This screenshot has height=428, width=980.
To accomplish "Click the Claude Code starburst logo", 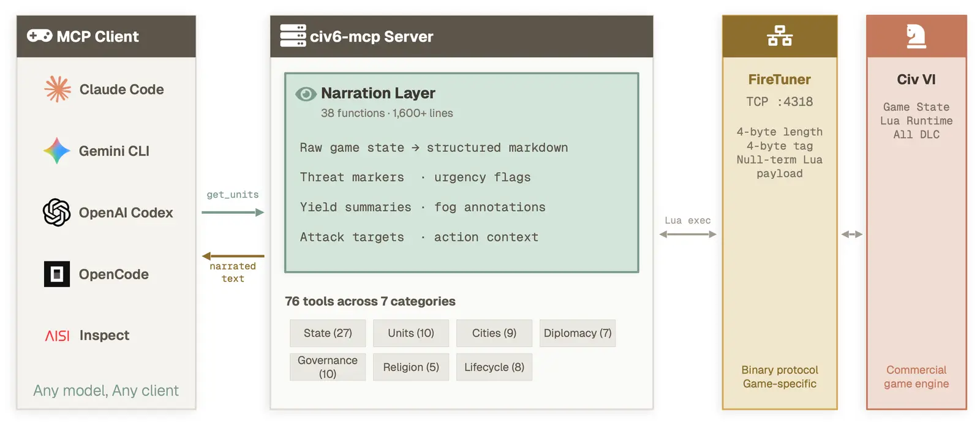I will click(x=58, y=89).
